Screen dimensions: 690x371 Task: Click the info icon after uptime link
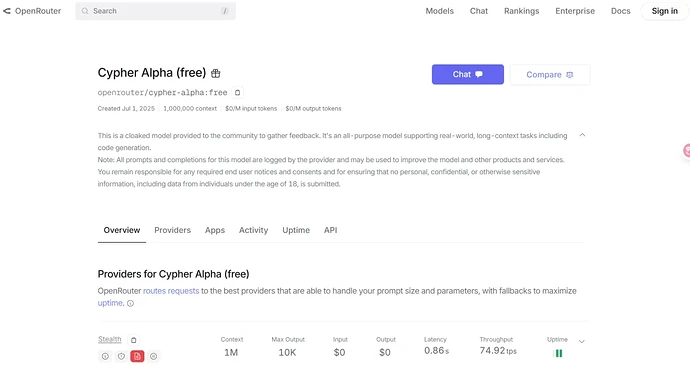click(130, 303)
